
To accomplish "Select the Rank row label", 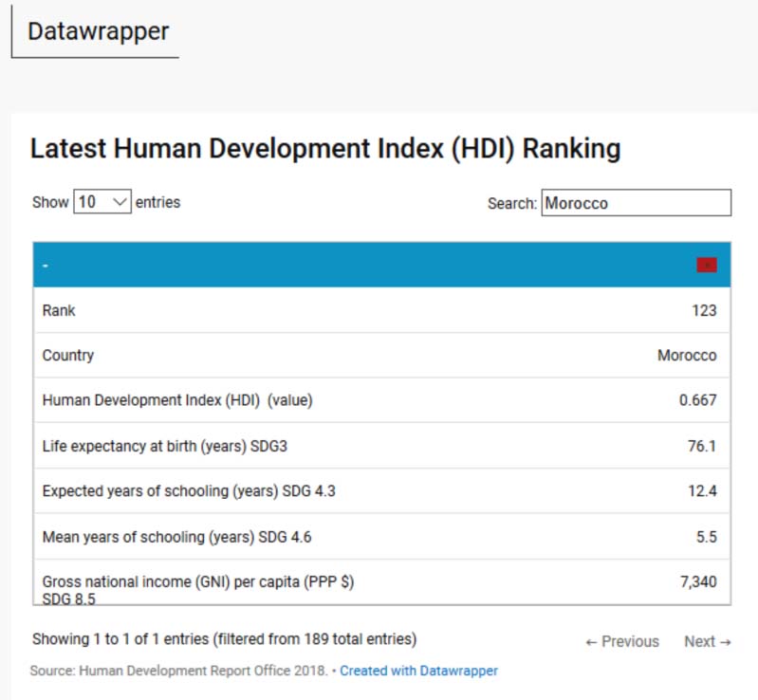I will tap(59, 310).
